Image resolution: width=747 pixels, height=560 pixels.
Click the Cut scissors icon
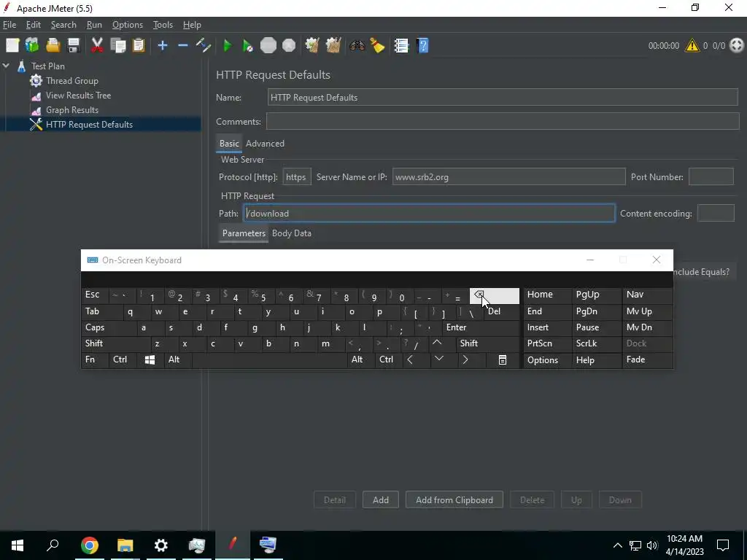pyautogui.click(x=97, y=46)
